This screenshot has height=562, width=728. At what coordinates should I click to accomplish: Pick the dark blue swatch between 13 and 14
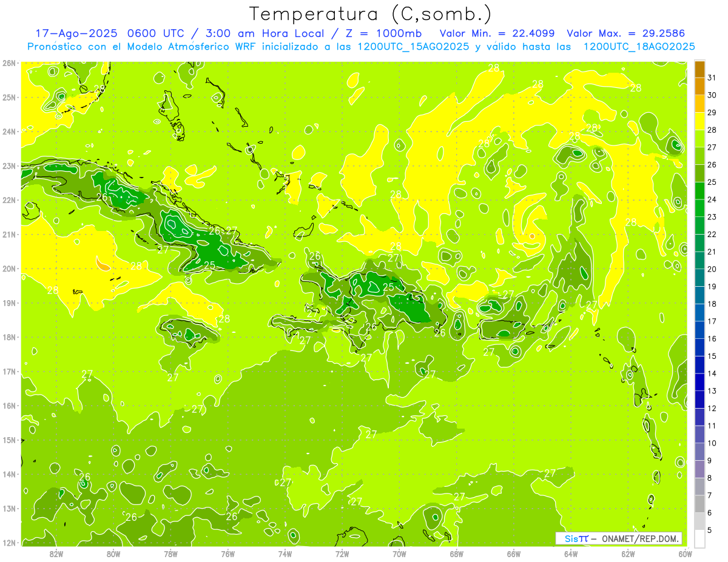(x=699, y=382)
